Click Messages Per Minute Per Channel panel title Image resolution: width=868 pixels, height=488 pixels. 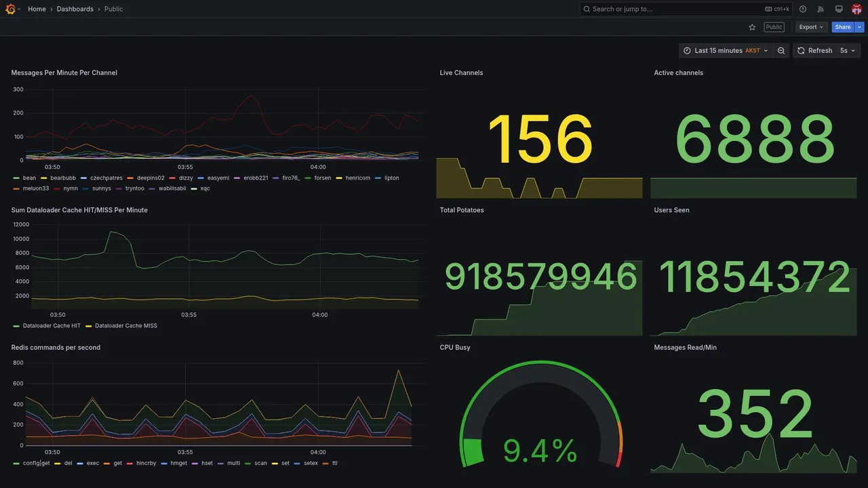64,73
